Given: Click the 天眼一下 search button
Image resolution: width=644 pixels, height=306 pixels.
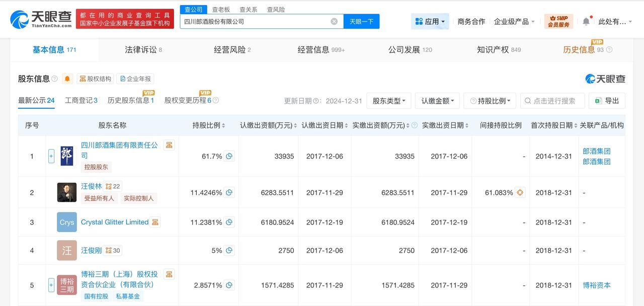Looking at the screenshot, I should pyautogui.click(x=361, y=21).
